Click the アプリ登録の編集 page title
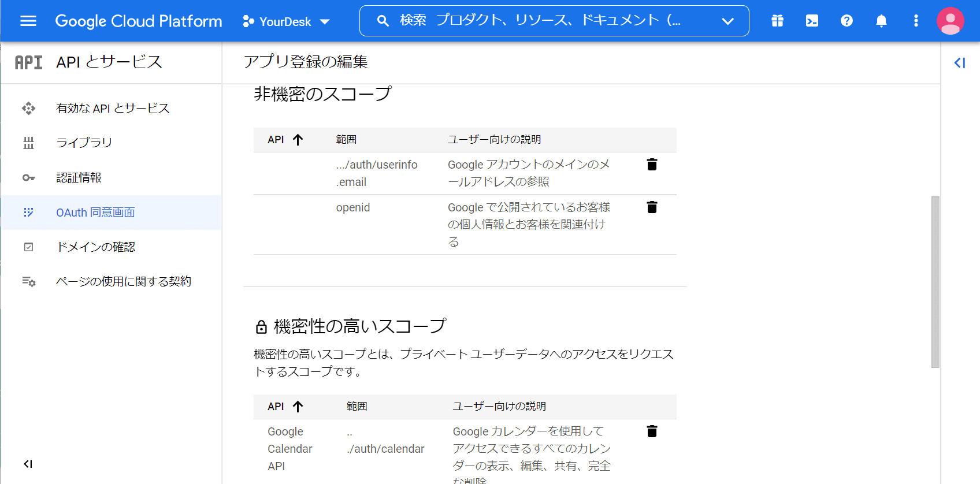980x484 pixels. (306, 62)
